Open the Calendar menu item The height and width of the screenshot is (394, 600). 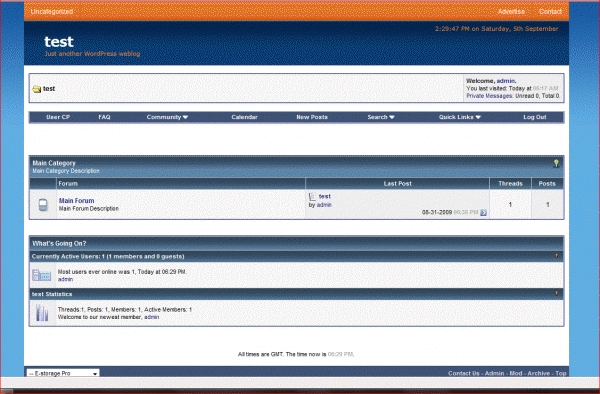coord(244,117)
